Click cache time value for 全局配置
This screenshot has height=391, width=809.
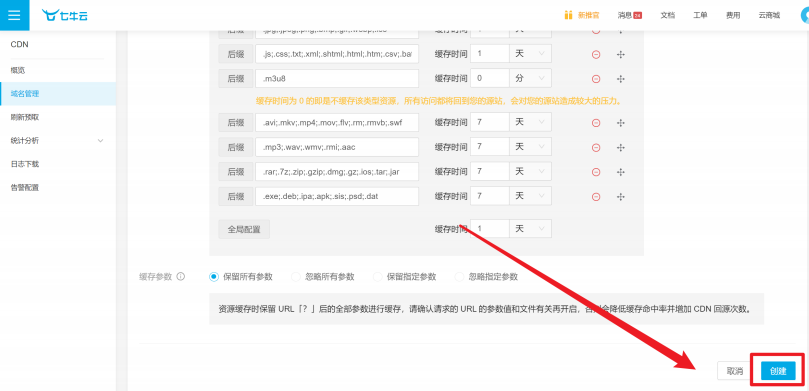point(490,229)
